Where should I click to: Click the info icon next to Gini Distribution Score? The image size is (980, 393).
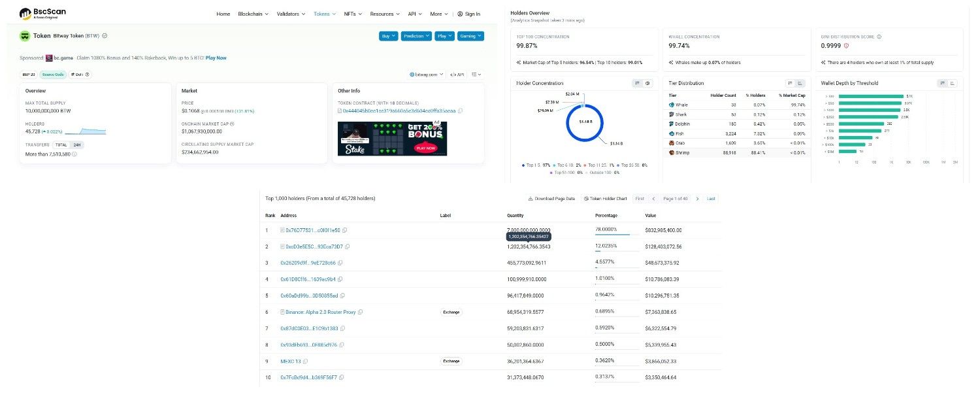[x=879, y=37]
